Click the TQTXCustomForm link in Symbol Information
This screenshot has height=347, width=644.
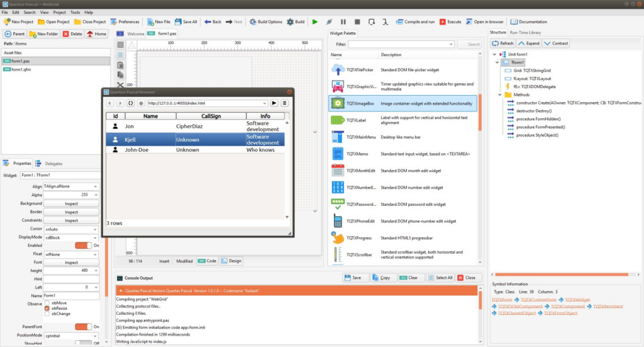pos(538,300)
